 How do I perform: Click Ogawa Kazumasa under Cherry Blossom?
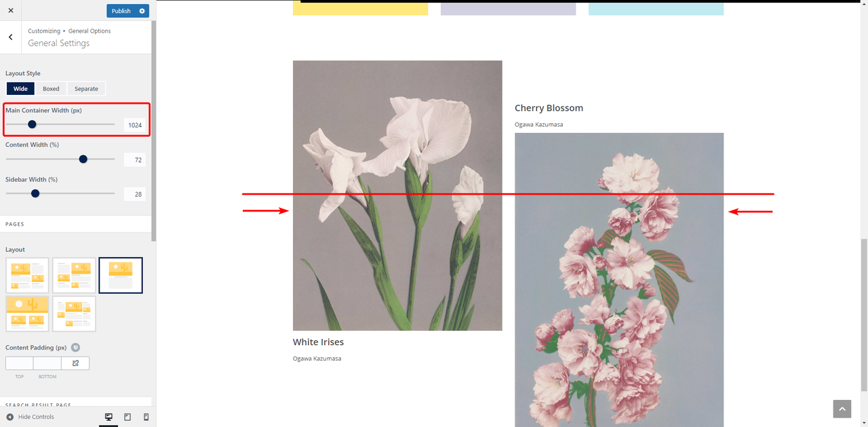point(538,125)
